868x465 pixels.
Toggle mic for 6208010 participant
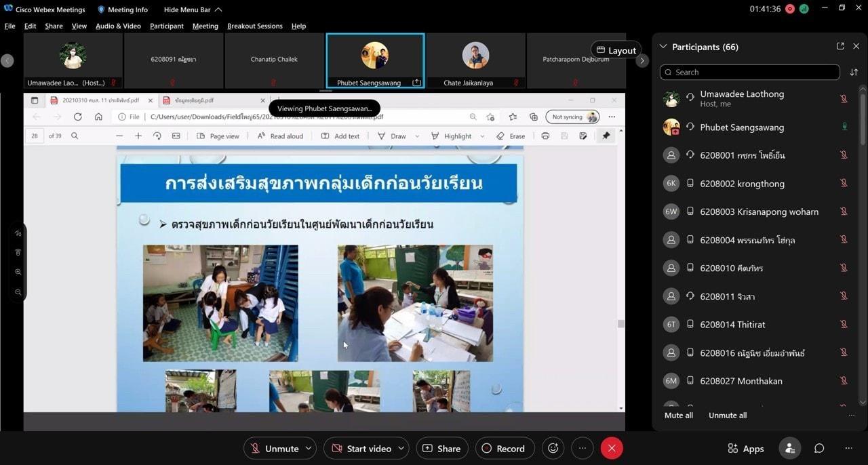[844, 268]
